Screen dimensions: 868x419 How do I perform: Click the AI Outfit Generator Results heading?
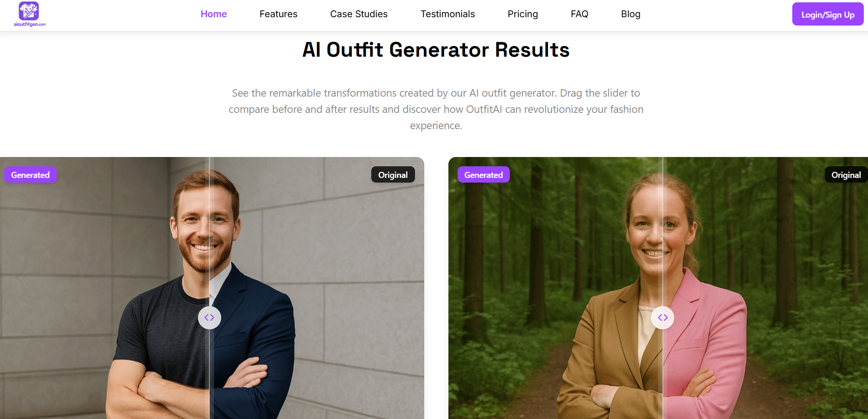pyautogui.click(x=436, y=50)
